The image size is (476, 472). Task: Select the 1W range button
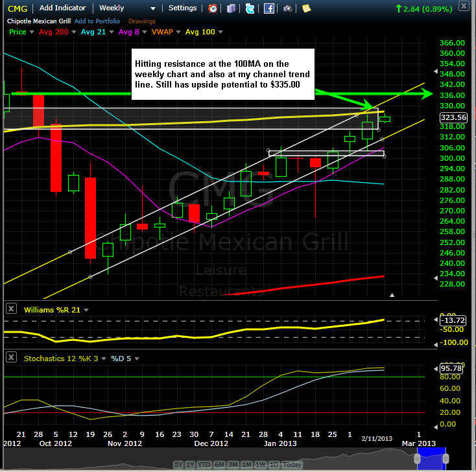[261, 464]
